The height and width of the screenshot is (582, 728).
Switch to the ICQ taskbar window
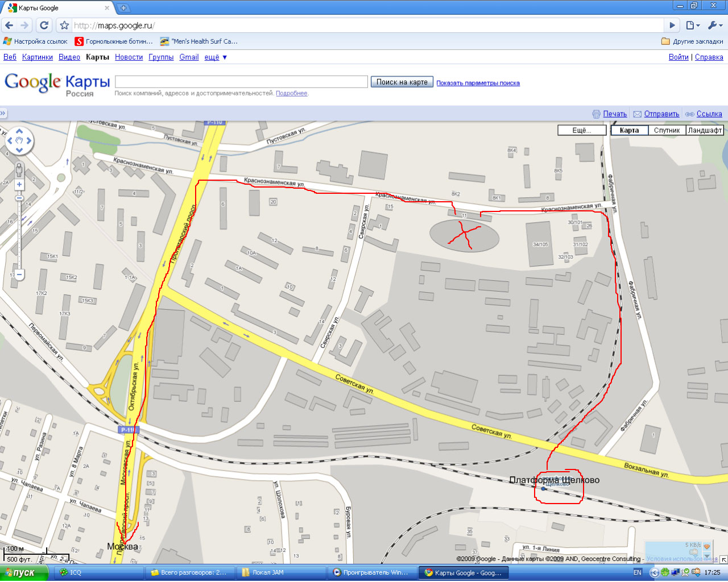tap(98, 573)
